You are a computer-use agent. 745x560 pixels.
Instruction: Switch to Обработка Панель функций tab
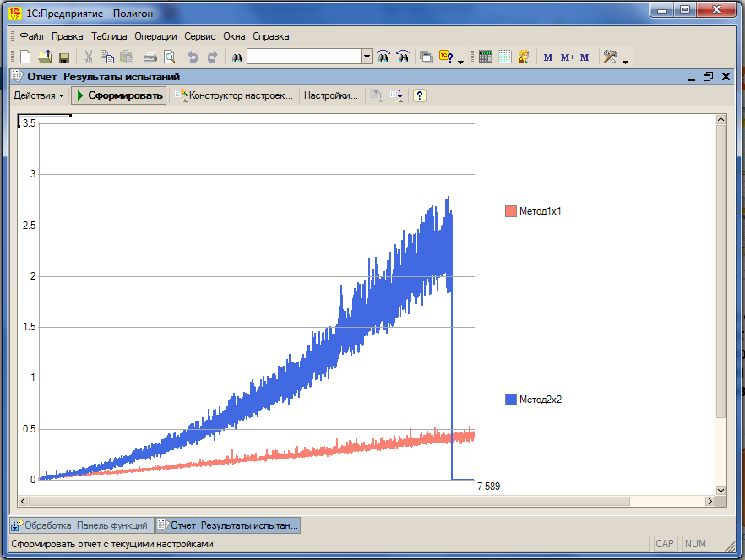point(81,525)
